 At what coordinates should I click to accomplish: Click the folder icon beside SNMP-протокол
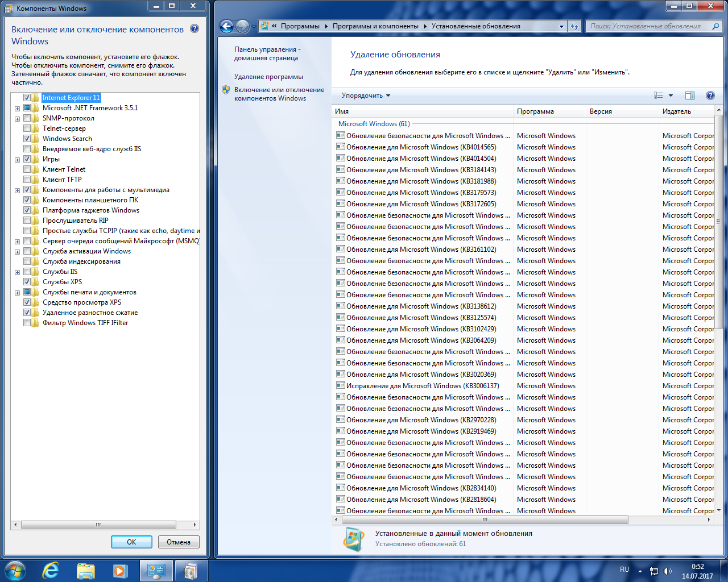pos(35,118)
